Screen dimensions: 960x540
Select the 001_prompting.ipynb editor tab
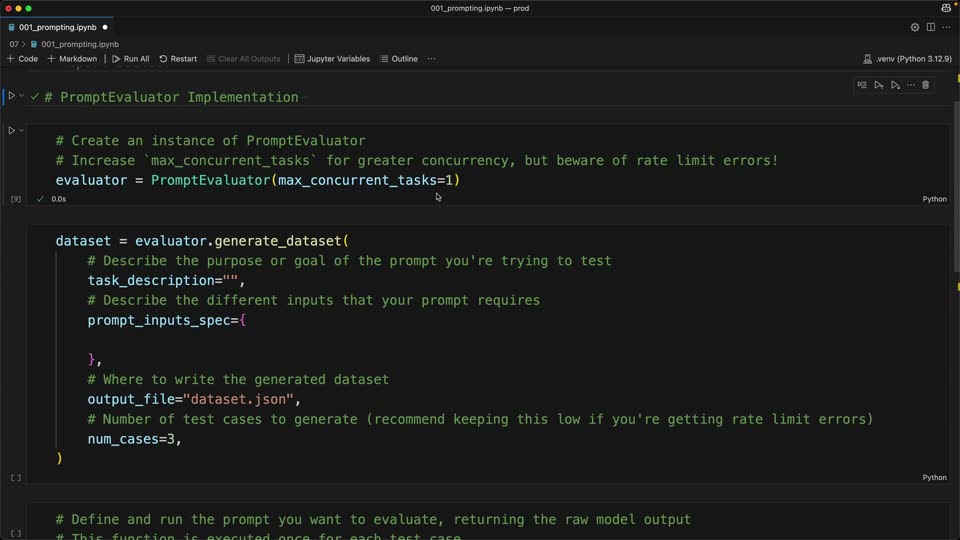[x=58, y=27]
